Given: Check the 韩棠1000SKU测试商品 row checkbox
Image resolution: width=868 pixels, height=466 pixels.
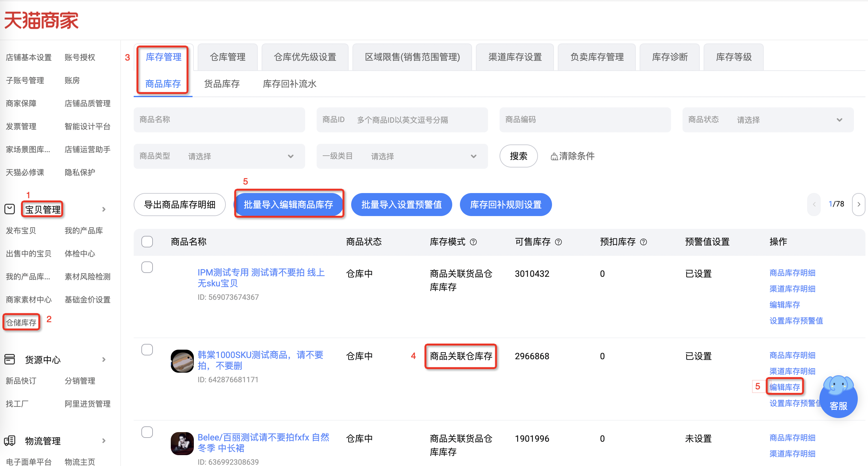Looking at the screenshot, I should [x=147, y=350].
